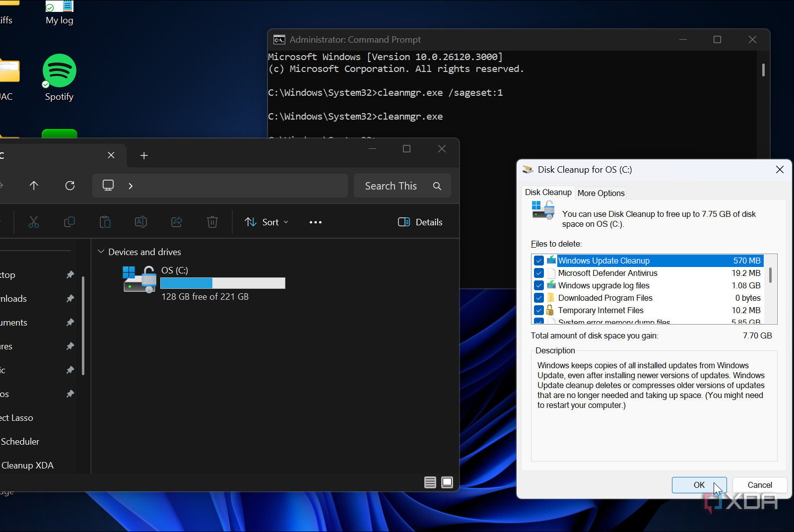This screenshot has width=794, height=532.
Task: Click the Copy icon in Explorer toolbar
Action: [x=69, y=222]
